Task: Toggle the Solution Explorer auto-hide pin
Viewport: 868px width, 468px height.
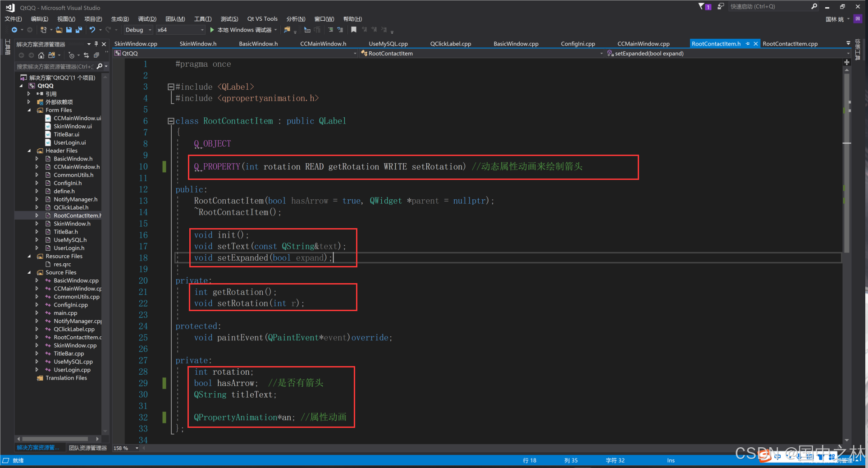Action: (96, 44)
